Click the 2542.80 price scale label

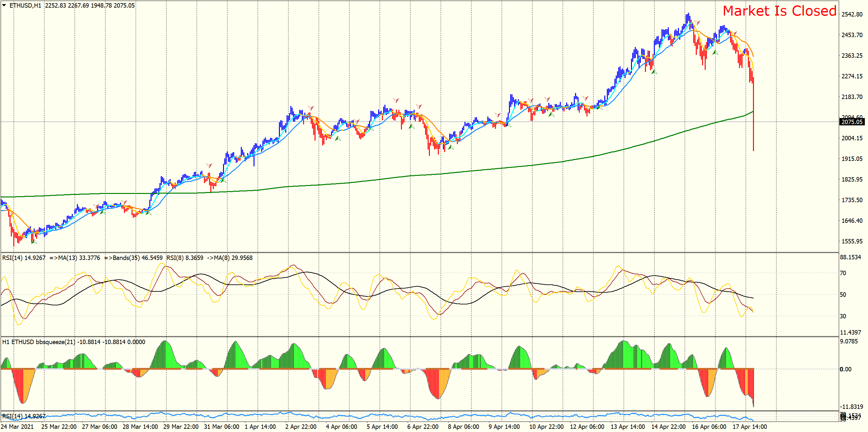(x=852, y=14)
